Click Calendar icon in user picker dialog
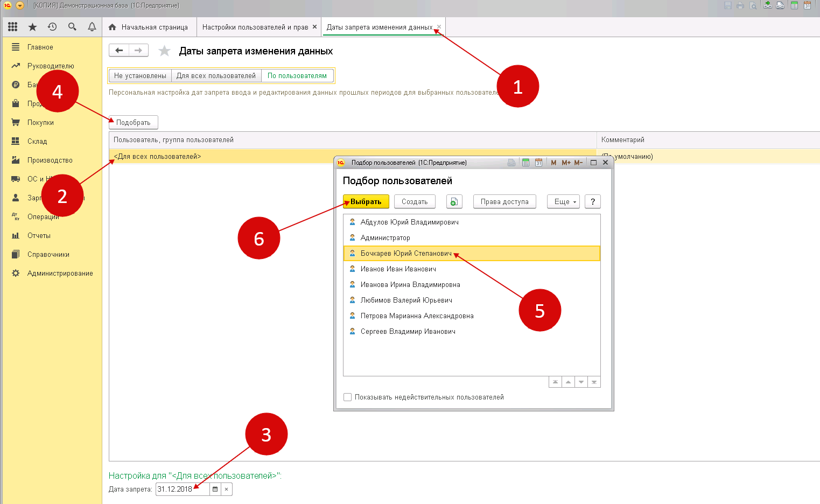 pyautogui.click(x=538, y=163)
